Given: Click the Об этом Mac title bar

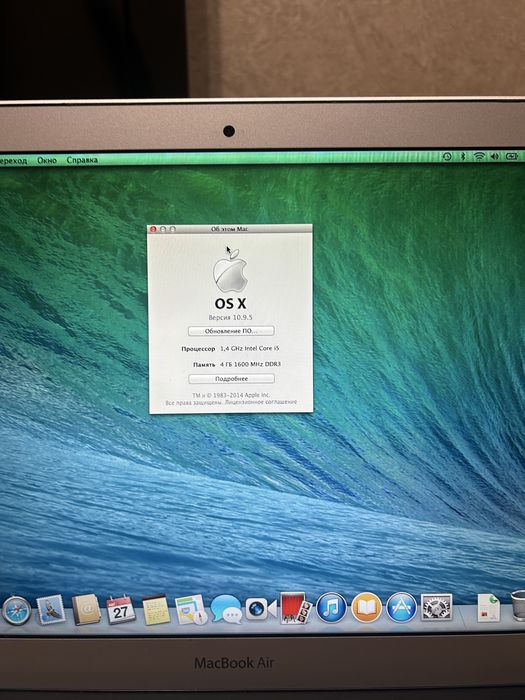Looking at the screenshot, I should [229, 229].
